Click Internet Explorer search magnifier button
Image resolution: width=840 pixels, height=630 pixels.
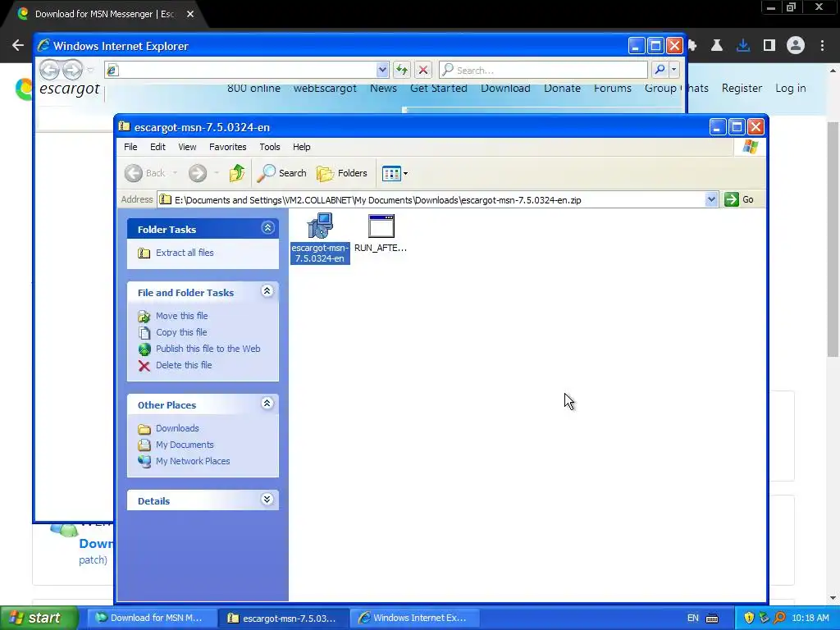(x=660, y=70)
